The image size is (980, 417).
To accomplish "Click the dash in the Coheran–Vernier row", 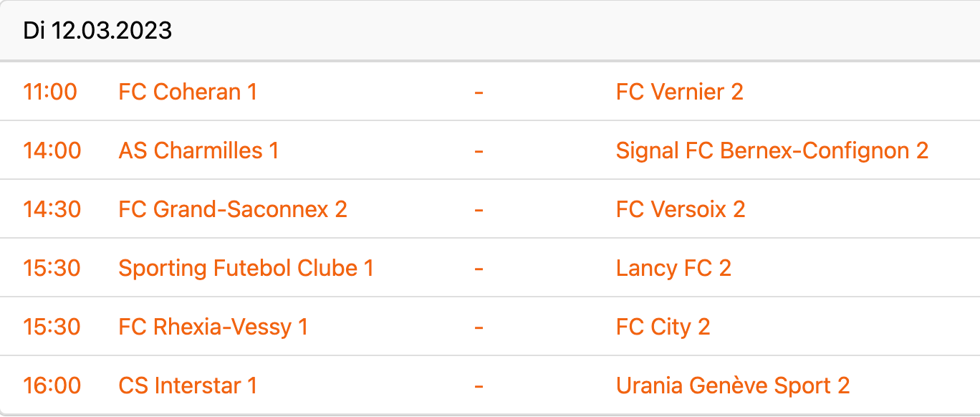I will (479, 92).
